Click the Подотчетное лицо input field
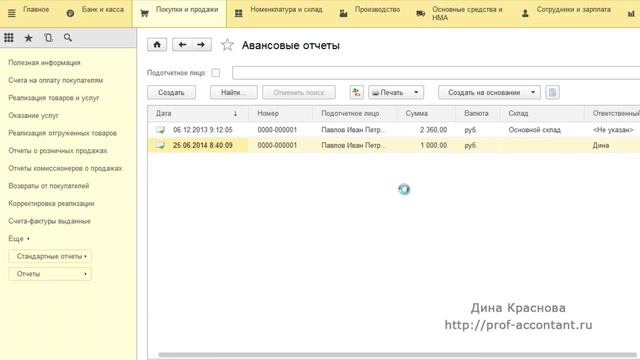 (436, 73)
